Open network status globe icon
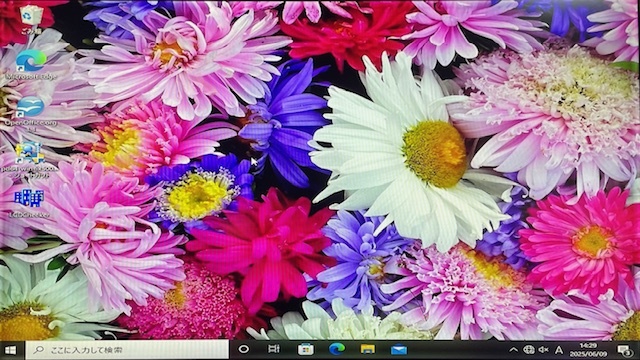 coord(529,350)
